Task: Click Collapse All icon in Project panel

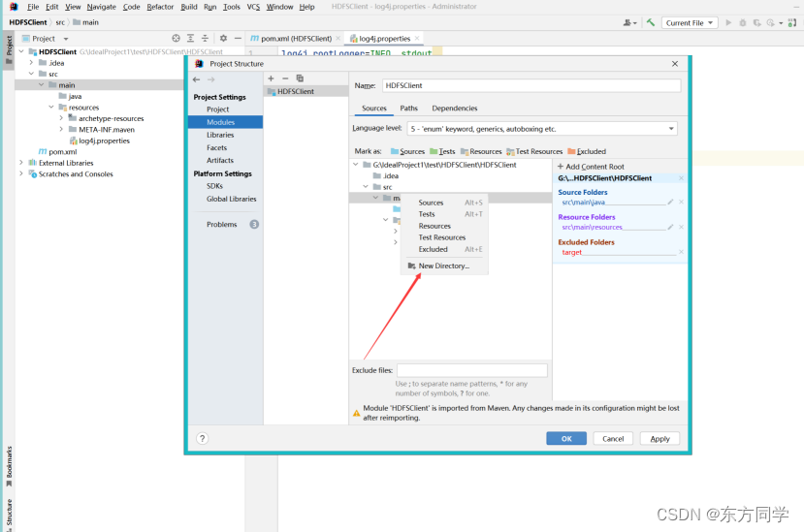Action: pyautogui.click(x=205, y=38)
